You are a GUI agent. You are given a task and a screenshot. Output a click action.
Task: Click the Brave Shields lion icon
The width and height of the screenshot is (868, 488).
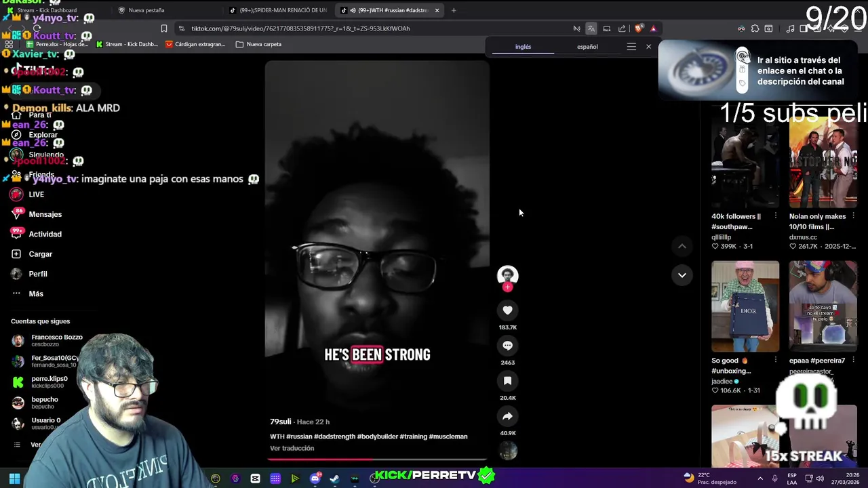coord(638,28)
